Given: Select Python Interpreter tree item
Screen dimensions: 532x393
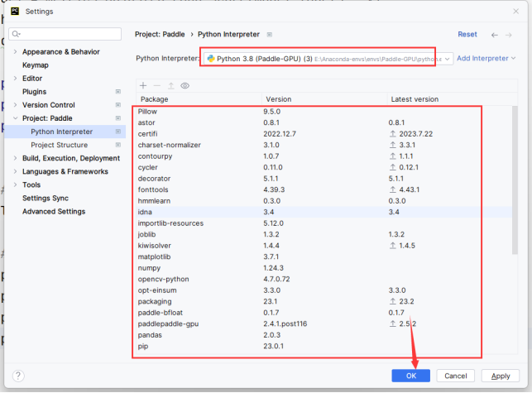Looking at the screenshot, I should pyautogui.click(x=65, y=132).
